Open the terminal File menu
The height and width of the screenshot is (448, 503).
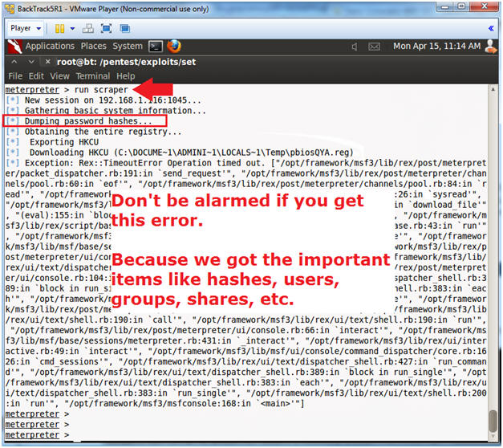point(15,76)
